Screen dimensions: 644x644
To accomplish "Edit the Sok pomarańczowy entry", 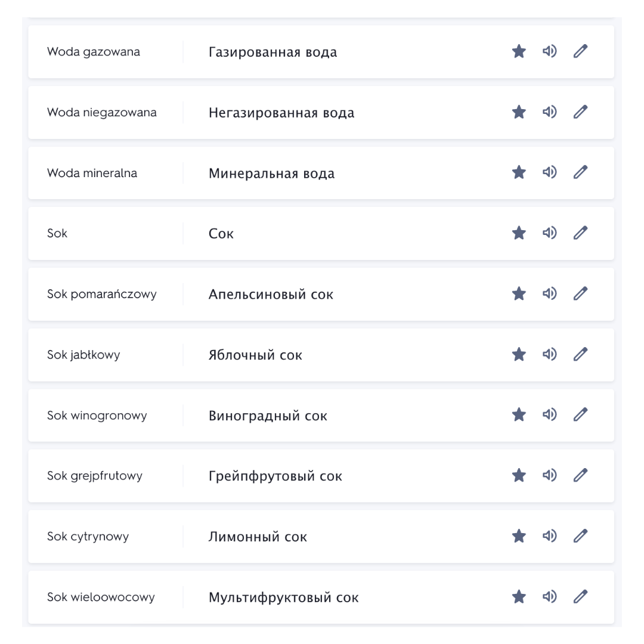I will (580, 293).
